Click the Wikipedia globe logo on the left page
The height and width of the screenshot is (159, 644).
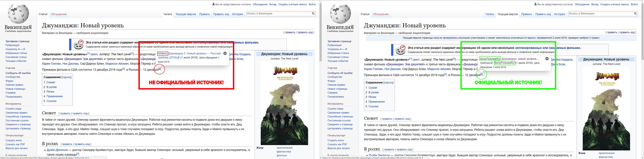pos(18,14)
